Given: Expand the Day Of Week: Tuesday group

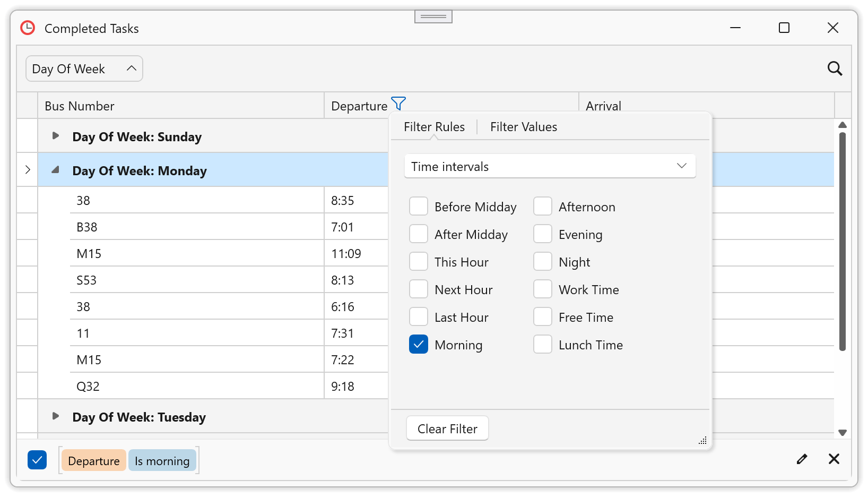Looking at the screenshot, I should pos(56,416).
